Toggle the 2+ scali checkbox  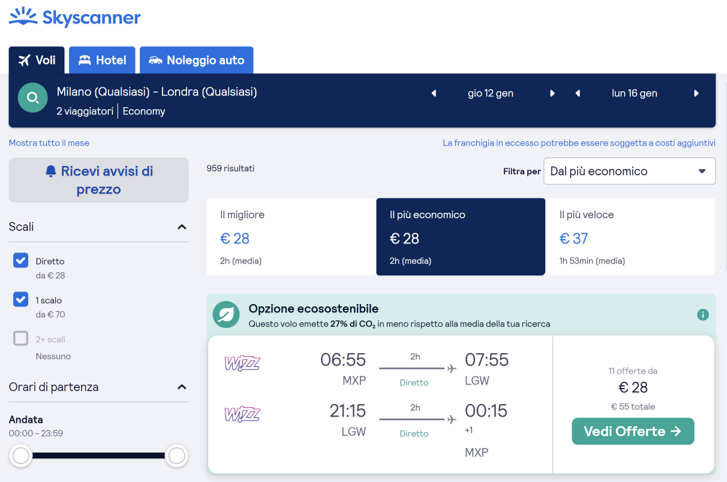21,338
